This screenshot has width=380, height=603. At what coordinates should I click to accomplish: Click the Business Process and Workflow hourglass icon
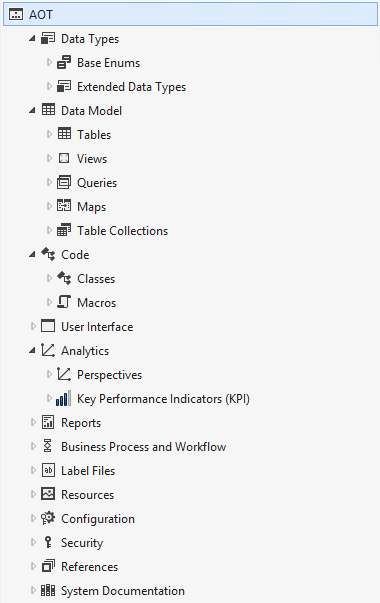coord(48,446)
